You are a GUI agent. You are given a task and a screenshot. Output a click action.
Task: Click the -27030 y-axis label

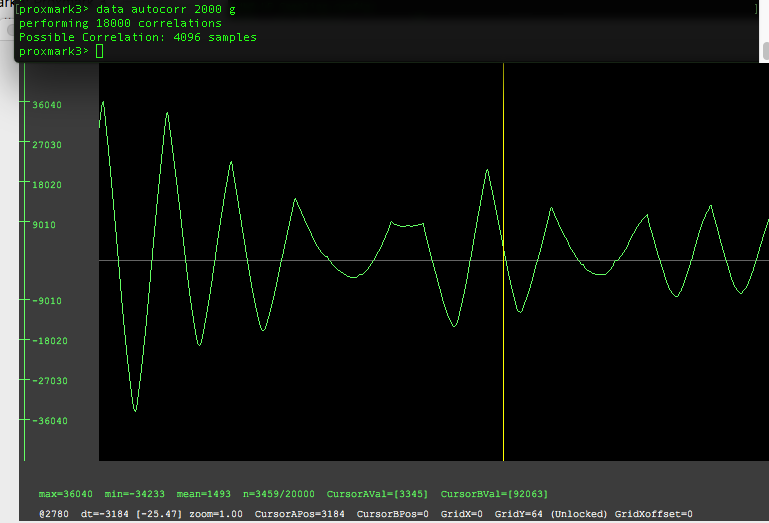tap(50, 381)
